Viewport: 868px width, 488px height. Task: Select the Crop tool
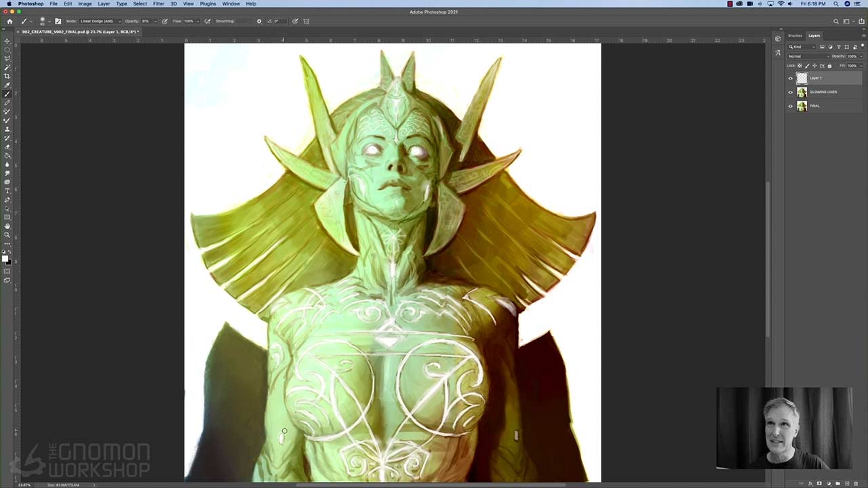click(x=7, y=76)
